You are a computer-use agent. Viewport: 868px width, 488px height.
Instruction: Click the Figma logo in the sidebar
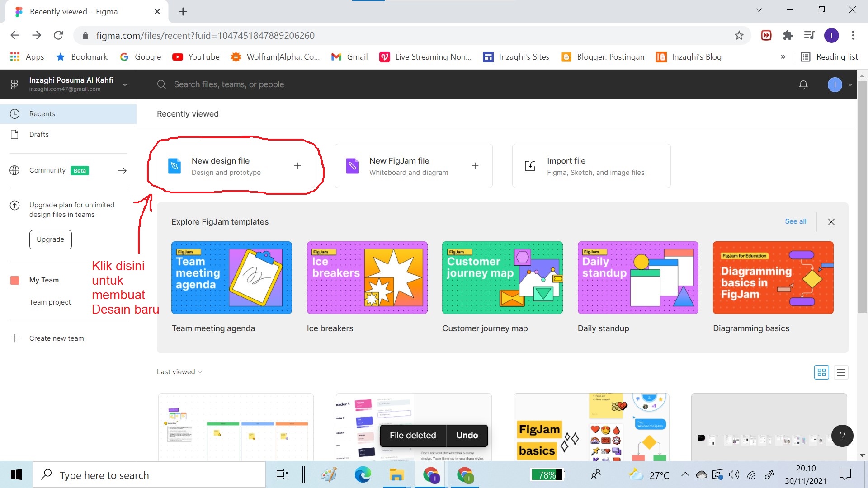[14, 84]
